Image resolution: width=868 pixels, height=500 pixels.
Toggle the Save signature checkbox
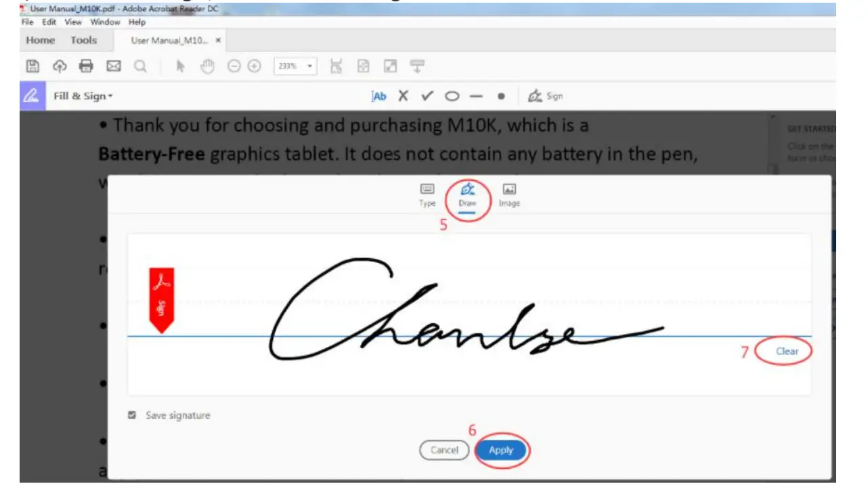pyautogui.click(x=131, y=415)
